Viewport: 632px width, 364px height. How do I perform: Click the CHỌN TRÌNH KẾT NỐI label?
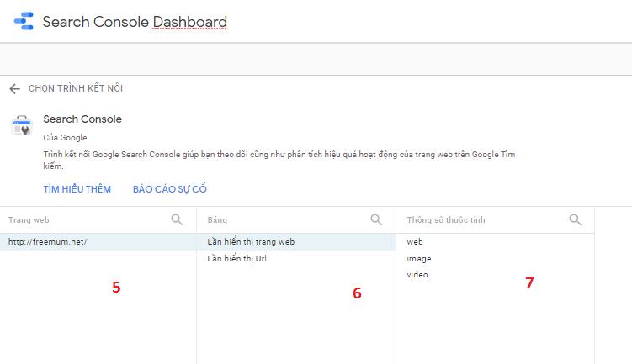(x=76, y=88)
